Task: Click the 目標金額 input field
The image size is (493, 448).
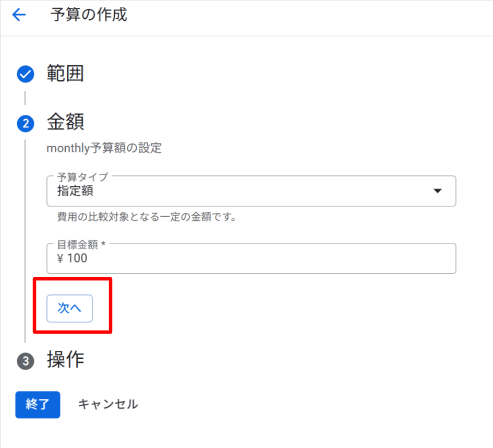Action: coord(251,258)
